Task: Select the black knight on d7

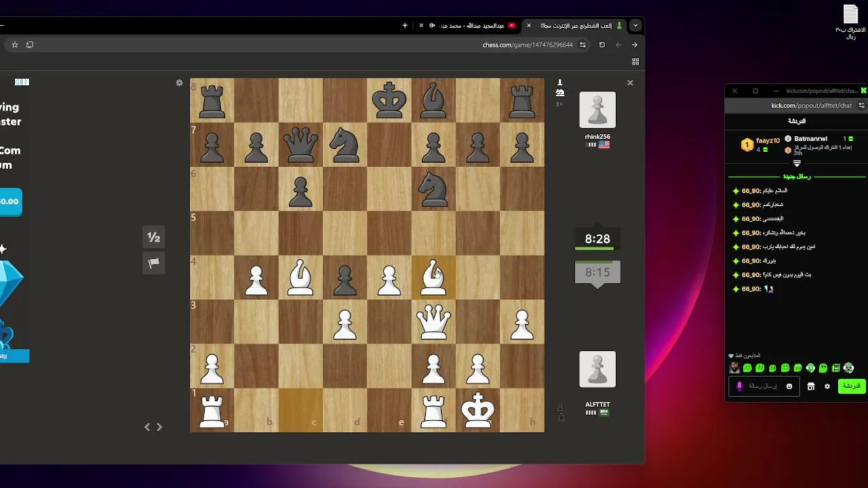Action: (x=345, y=144)
